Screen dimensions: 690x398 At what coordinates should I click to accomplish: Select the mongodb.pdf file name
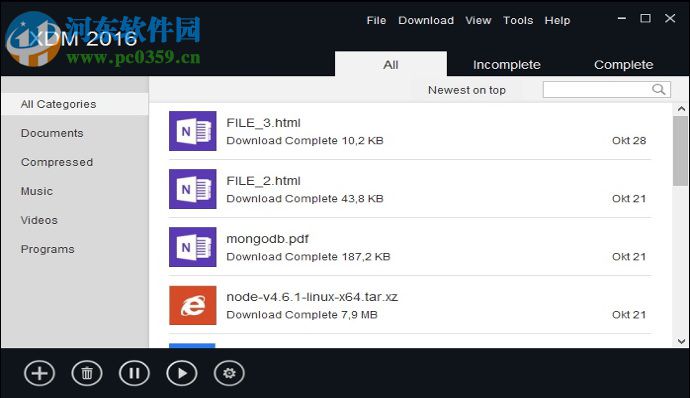point(268,239)
